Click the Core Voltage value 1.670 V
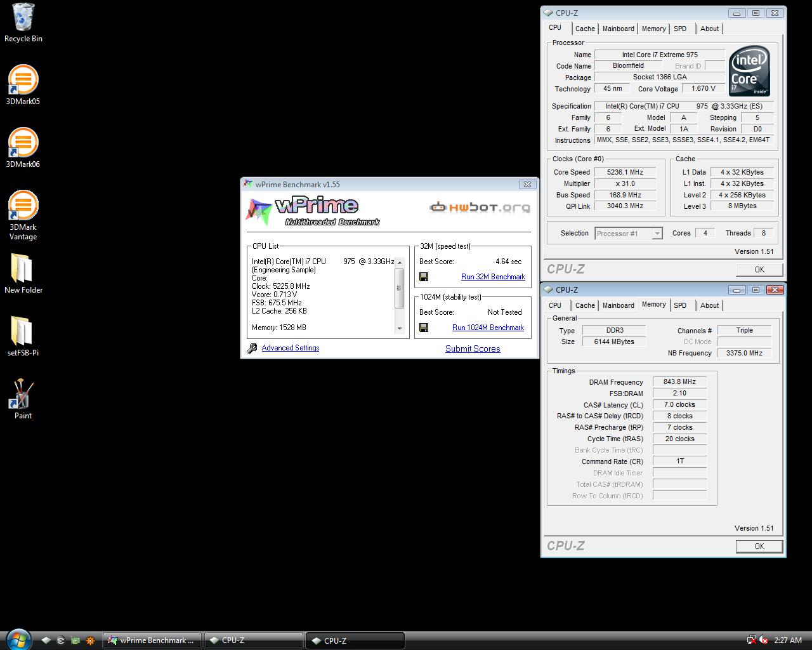 pos(704,89)
